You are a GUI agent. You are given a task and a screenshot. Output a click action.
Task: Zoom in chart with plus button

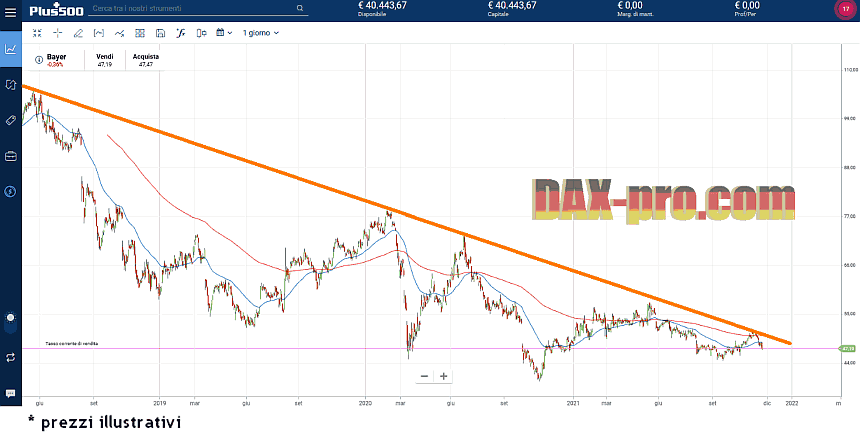(444, 377)
